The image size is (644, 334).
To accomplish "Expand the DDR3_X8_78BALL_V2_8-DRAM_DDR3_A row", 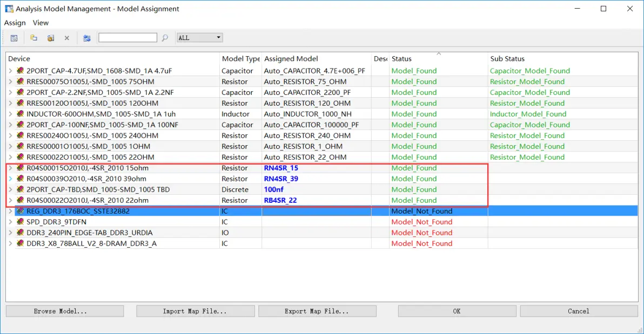I will 10,244.
